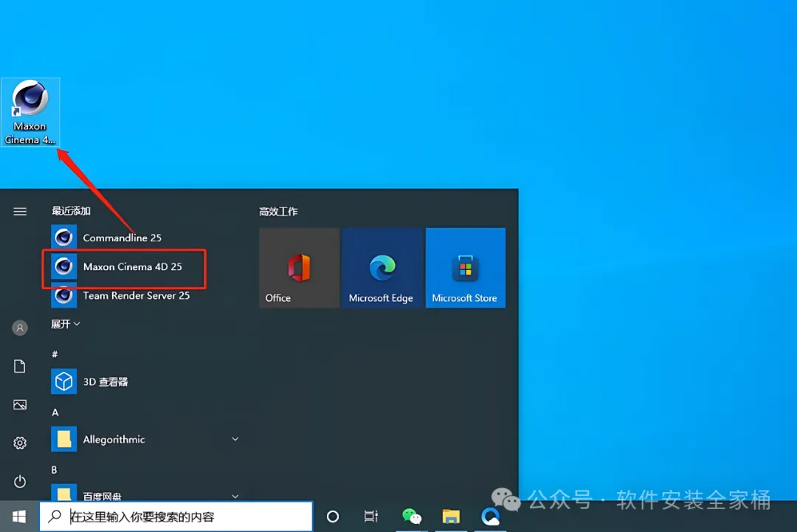797x532 pixels.
Task: Open the Start menu hamburger menu
Action: (20, 211)
